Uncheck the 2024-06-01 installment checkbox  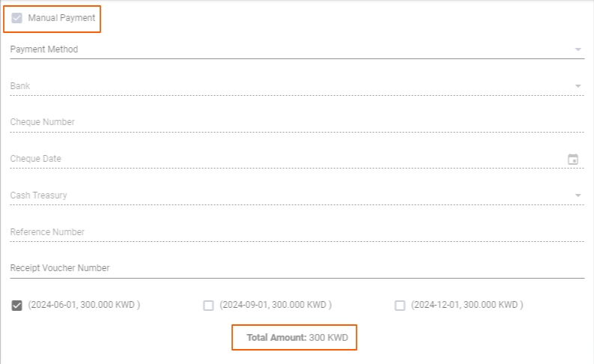click(x=17, y=306)
